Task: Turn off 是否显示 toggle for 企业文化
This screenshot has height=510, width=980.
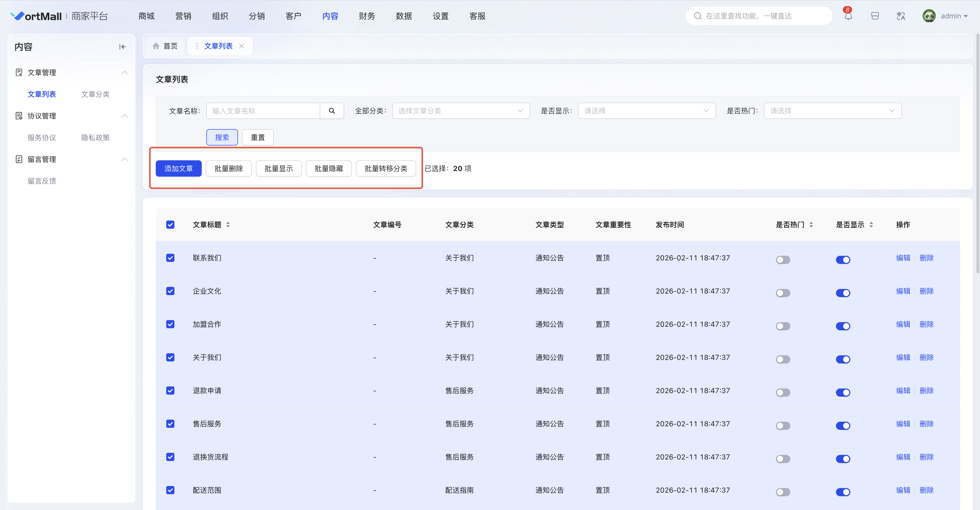Action: [x=843, y=293]
